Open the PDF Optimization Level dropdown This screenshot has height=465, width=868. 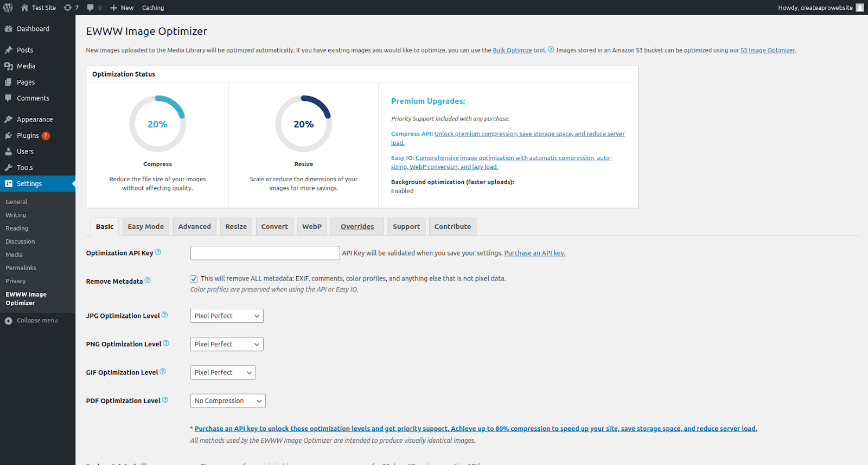pyautogui.click(x=228, y=401)
